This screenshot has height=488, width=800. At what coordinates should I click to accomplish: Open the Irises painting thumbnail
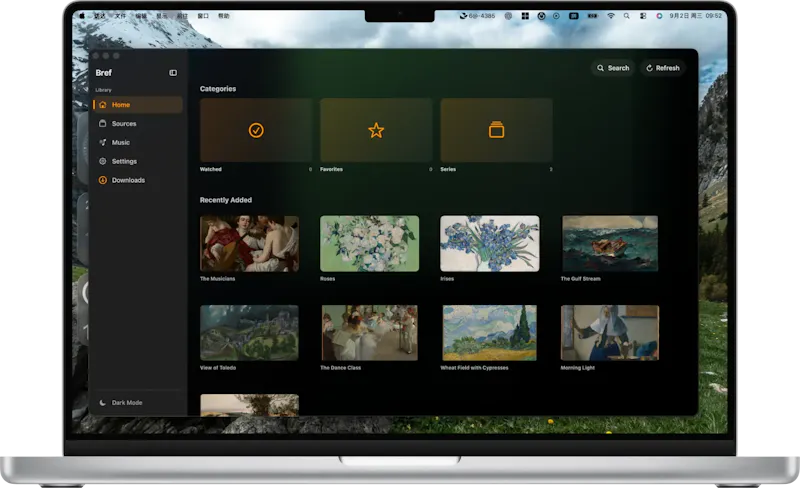[x=490, y=243]
